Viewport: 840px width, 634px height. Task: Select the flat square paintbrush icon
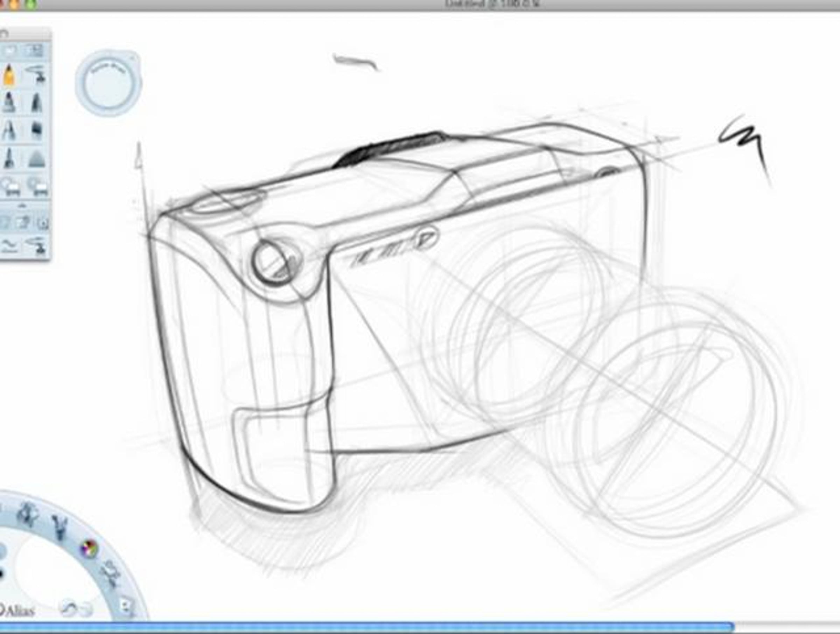click(36, 130)
